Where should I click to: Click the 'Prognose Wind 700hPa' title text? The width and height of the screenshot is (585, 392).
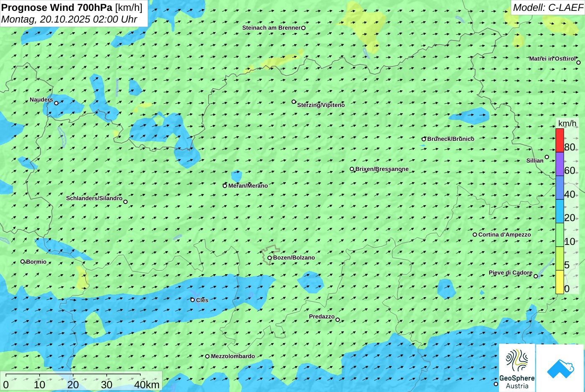pos(57,8)
